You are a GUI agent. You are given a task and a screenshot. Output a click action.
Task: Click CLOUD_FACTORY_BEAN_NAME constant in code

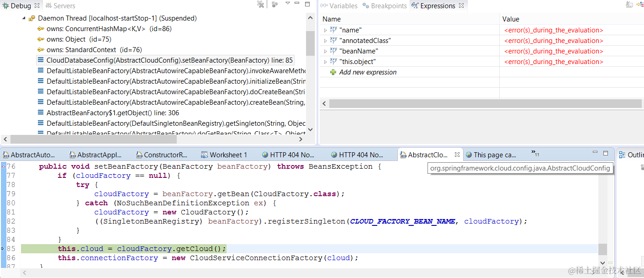[x=402, y=221]
